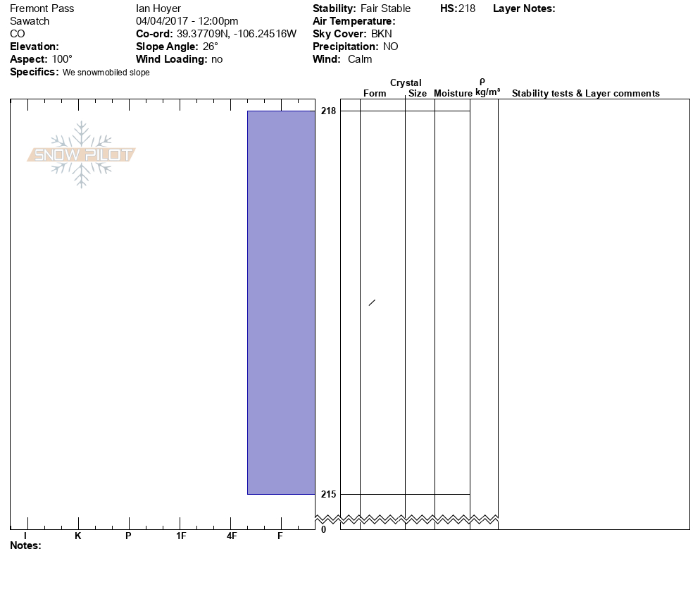
Task: Click the Sky Cover BKN value
Action: [381, 34]
